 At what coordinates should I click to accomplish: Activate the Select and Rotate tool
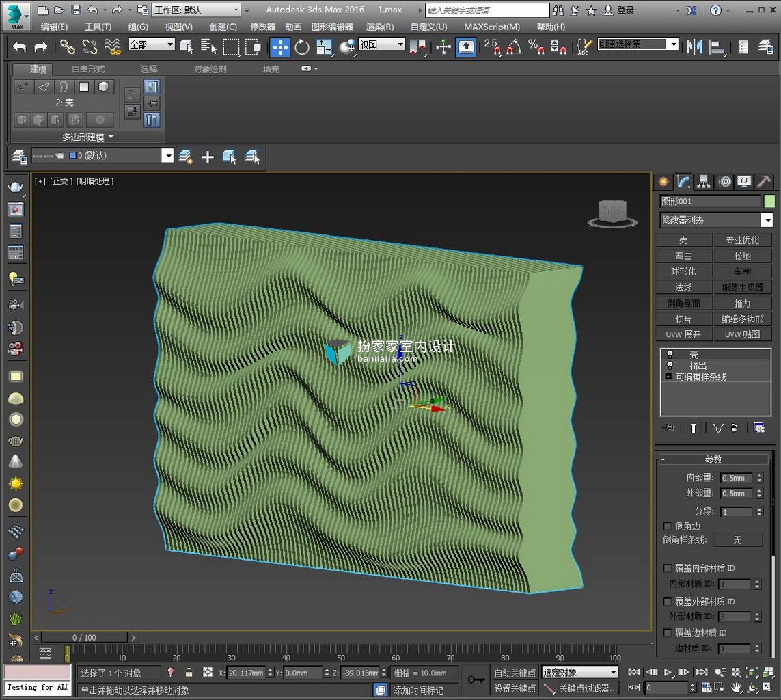302,47
